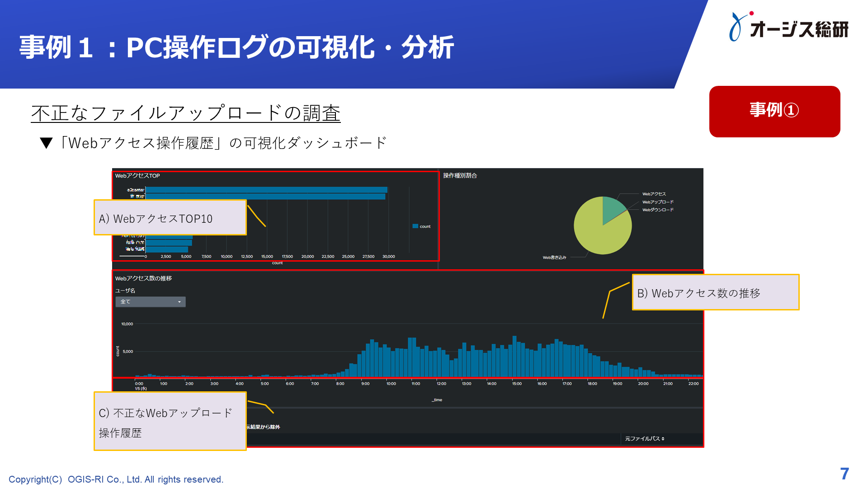The image size is (868, 488).
Task: Click the Webアクセス数の推移 panel title
Action: (143, 278)
